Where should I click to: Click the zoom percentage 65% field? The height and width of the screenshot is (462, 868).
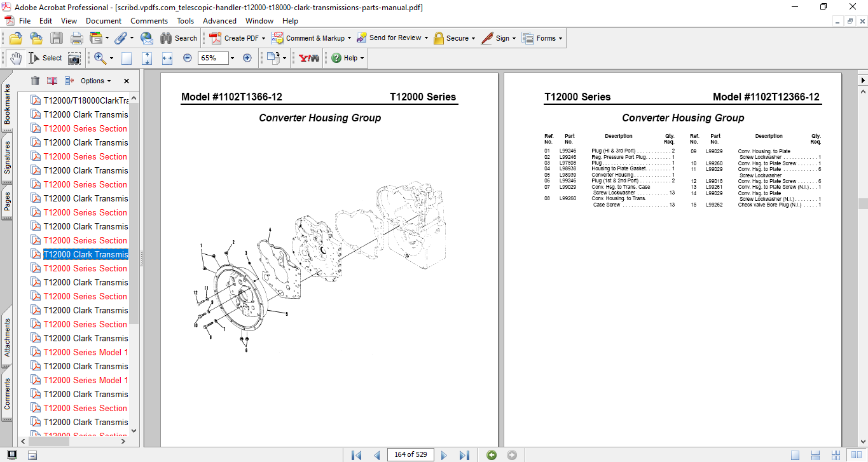pos(212,58)
